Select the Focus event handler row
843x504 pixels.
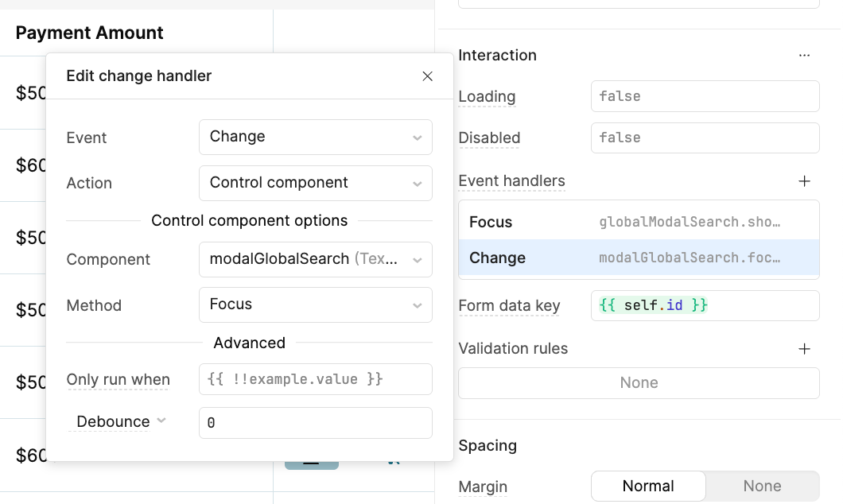pos(639,222)
